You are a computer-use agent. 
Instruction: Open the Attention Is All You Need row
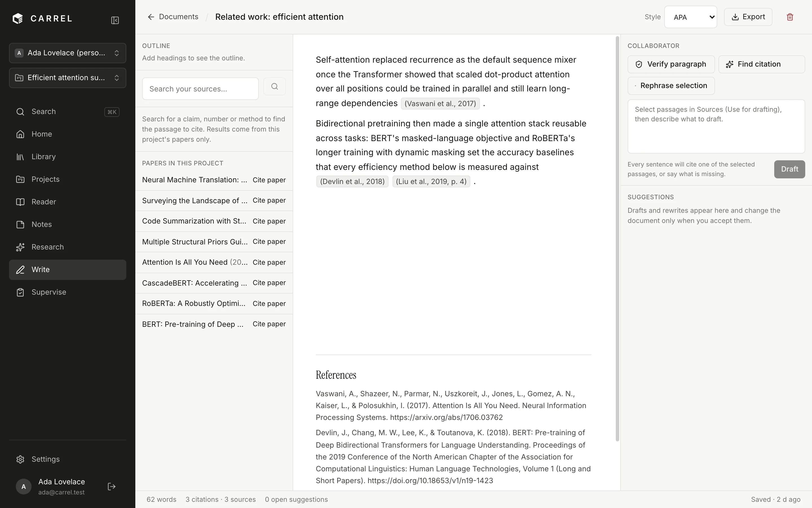195,262
